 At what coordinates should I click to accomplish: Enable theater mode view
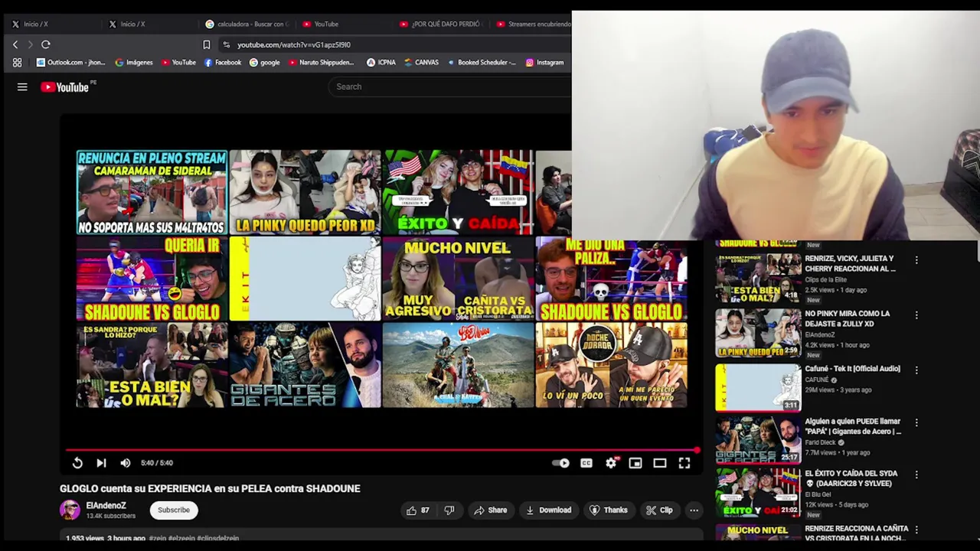tap(660, 463)
